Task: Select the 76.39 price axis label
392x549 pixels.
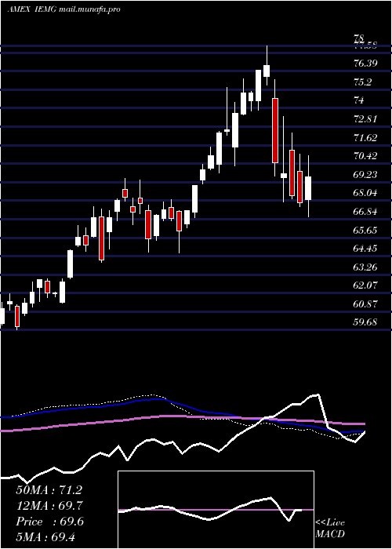Action: [x=365, y=64]
